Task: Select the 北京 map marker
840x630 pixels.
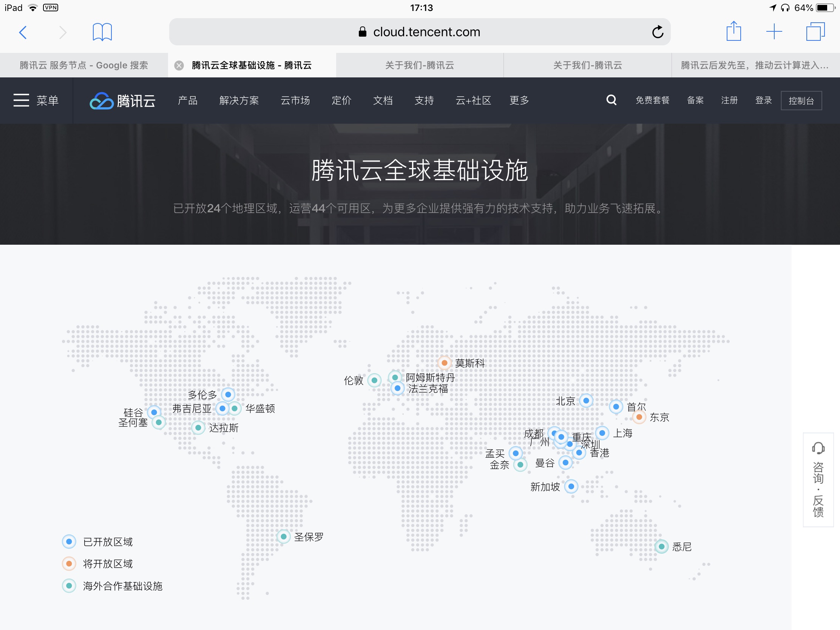Action: (x=586, y=401)
